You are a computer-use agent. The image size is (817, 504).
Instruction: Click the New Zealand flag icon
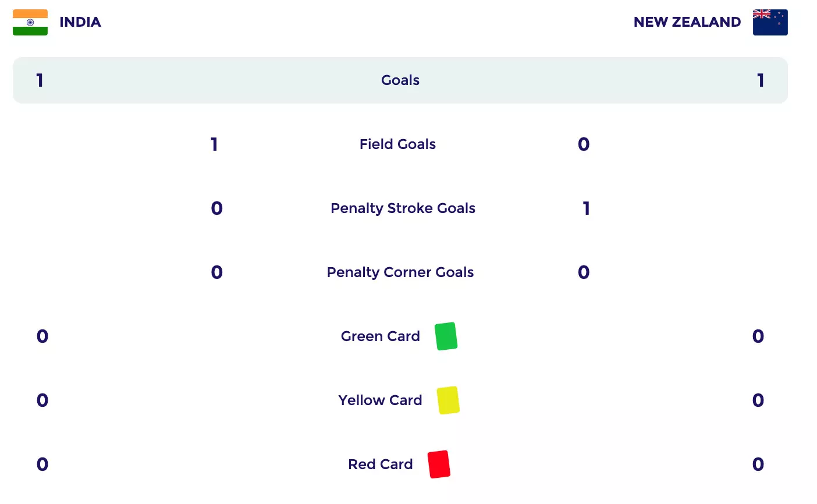770,23
